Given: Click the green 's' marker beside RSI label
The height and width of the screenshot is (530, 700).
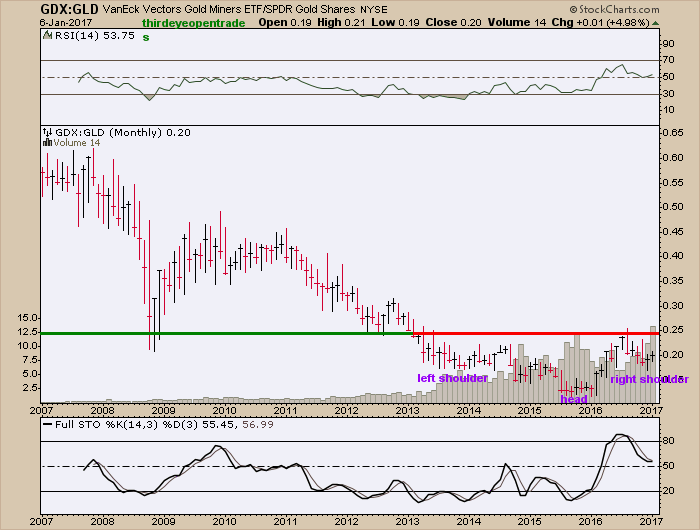Looking at the screenshot, I should (x=146, y=38).
